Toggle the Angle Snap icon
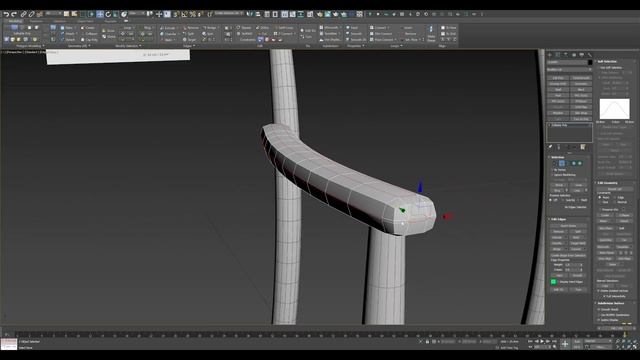Image resolution: width=640 pixels, height=360 pixels. pos(184,14)
